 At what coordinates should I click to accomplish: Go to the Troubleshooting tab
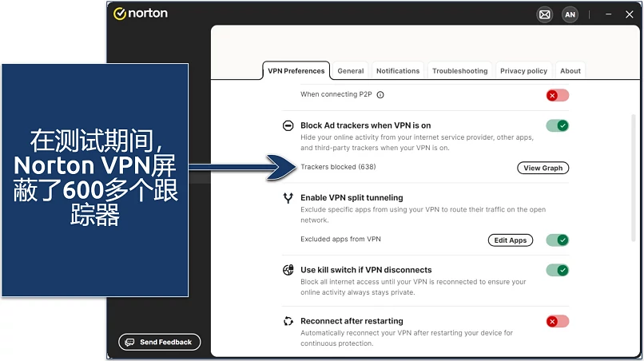coord(459,70)
